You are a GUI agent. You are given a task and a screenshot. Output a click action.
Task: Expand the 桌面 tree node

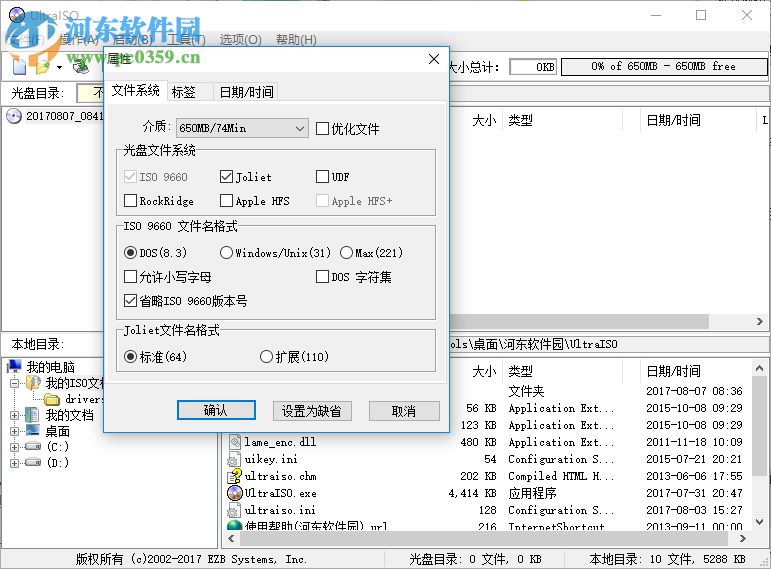click(15, 431)
